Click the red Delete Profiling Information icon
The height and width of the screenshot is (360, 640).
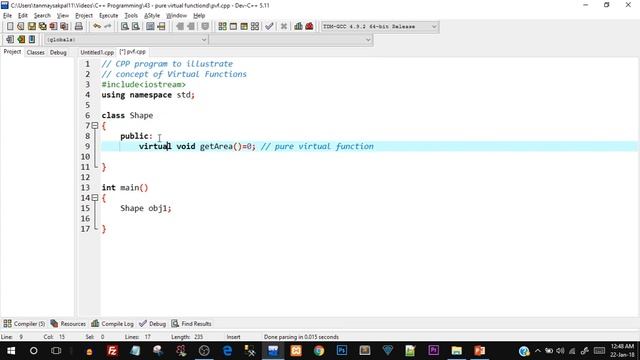coord(309,27)
